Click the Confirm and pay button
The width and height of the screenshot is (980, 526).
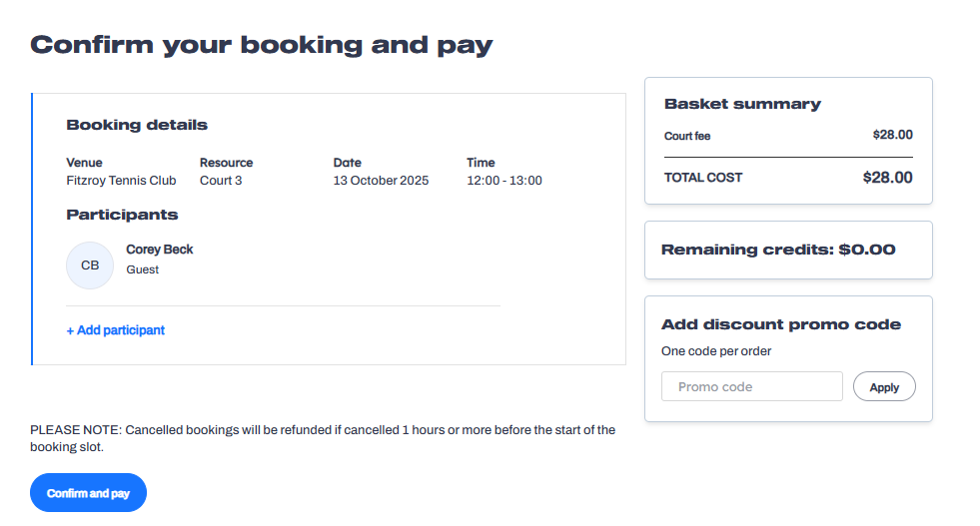pyautogui.click(x=88, y=493)
